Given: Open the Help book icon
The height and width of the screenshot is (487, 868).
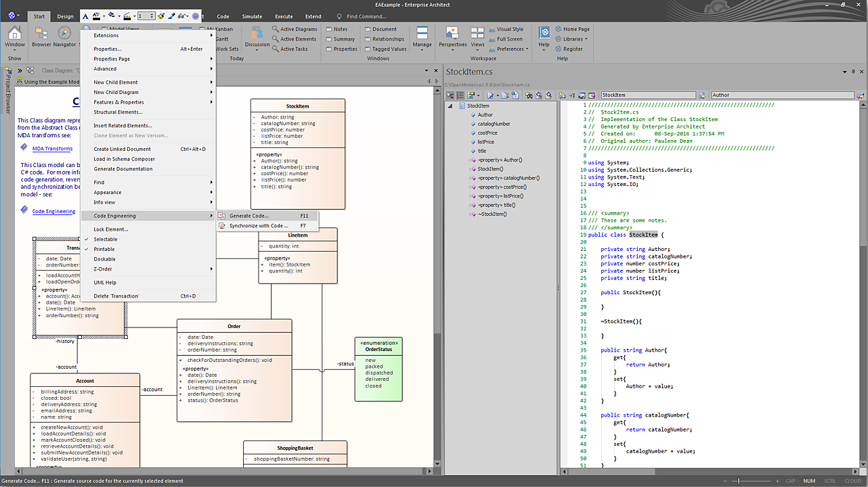Looking at the screenshot, I should click(544, 33).
